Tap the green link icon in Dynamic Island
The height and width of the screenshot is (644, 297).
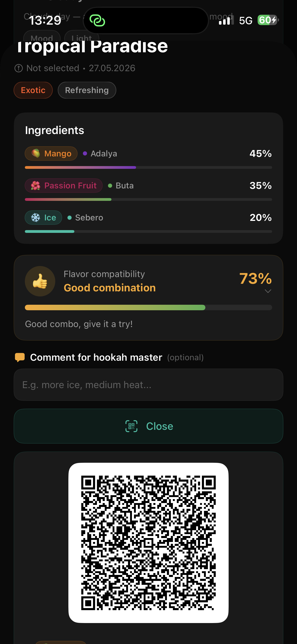(x=97, y=20)
